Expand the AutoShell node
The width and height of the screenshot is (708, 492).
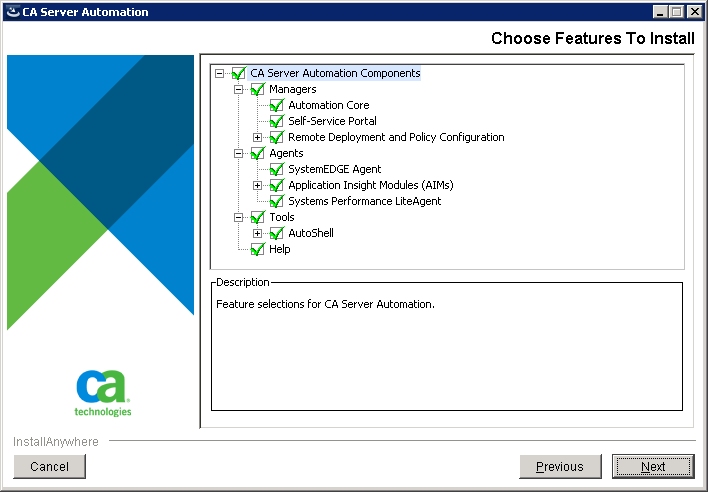pyautogui.click(x=257, y=233)
